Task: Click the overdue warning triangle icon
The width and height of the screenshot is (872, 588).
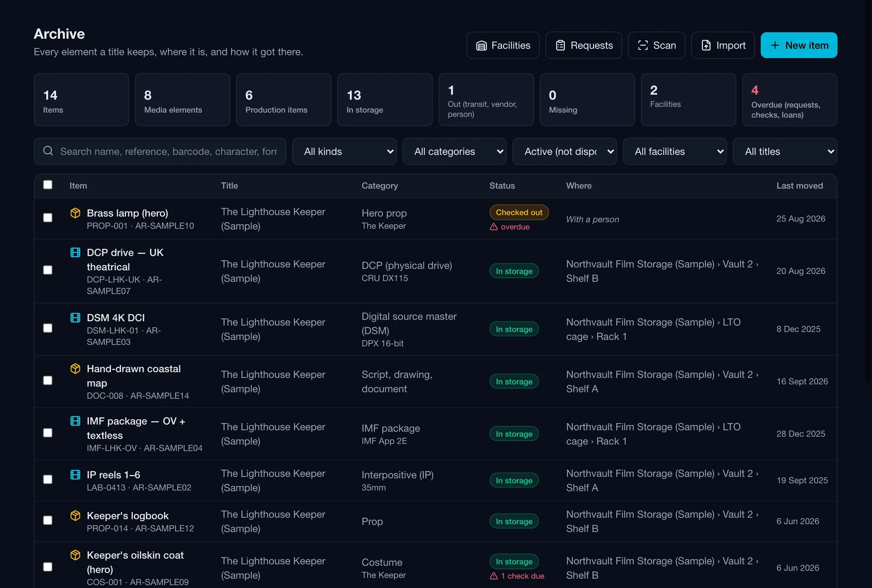Action: coord(494,227)
